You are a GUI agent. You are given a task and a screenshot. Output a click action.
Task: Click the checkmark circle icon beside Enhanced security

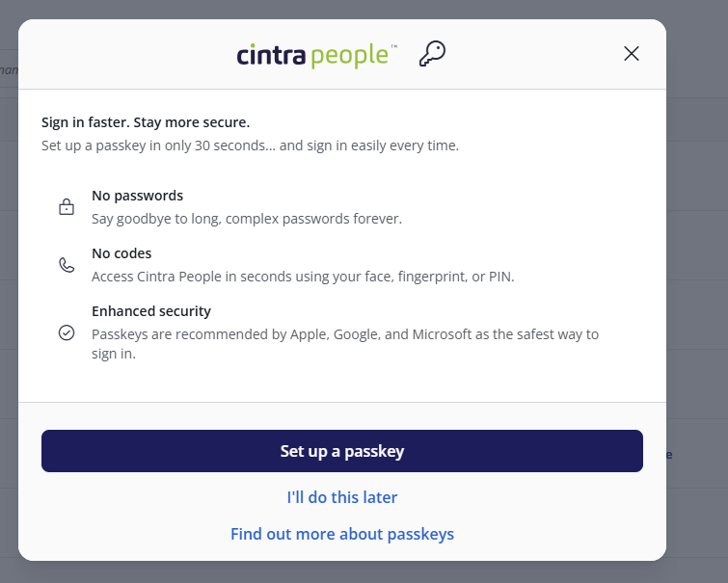[67, 332]
